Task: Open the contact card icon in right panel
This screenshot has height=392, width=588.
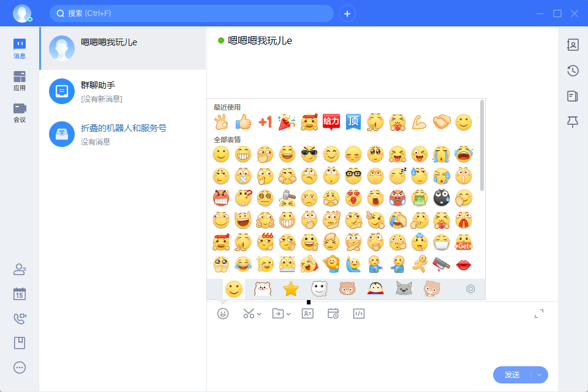Action: pos(573,45)
